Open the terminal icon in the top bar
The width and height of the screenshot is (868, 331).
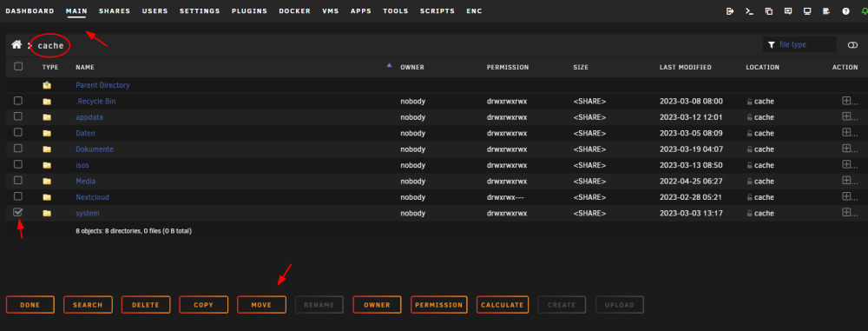[749, 11]
